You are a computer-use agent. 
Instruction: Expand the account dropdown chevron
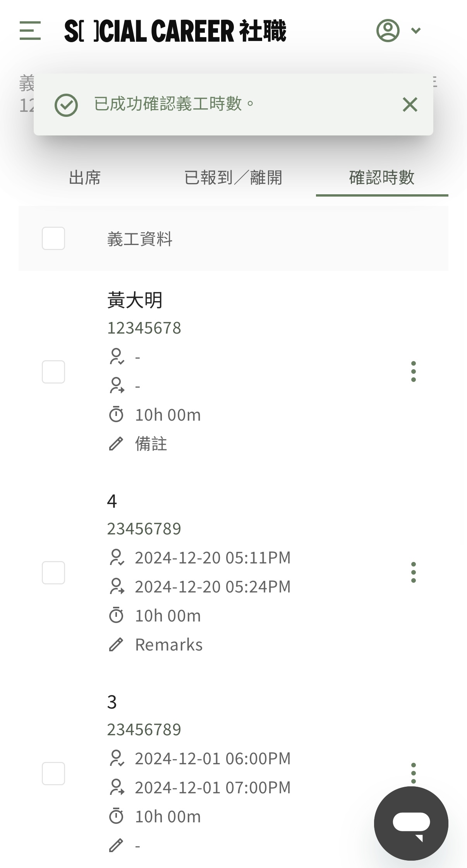click(416, 31)
